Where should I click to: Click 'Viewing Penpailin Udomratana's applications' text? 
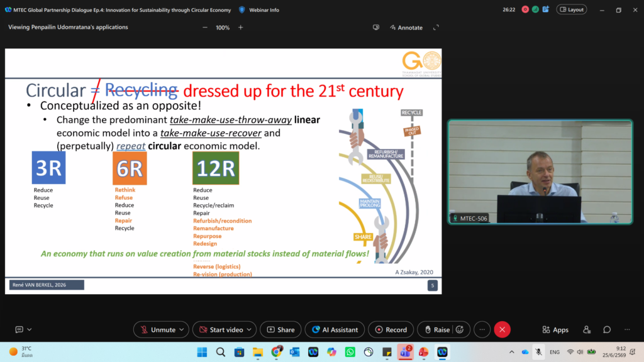click(x=68, y=27)
